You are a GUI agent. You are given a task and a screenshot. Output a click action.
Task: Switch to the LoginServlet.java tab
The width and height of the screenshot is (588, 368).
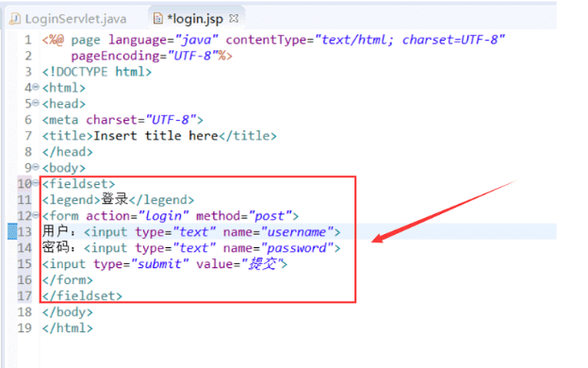[68, 19]
